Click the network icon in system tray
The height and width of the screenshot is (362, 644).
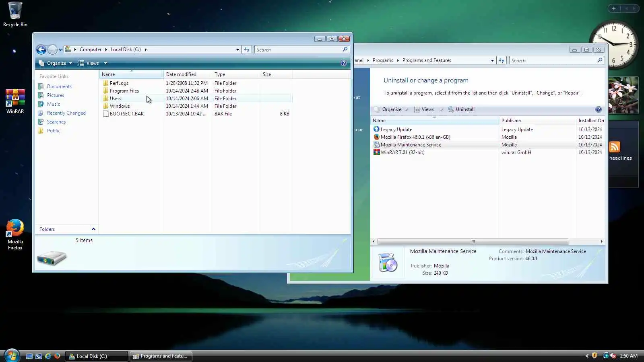pyautogui.click(x=605, y=356)
